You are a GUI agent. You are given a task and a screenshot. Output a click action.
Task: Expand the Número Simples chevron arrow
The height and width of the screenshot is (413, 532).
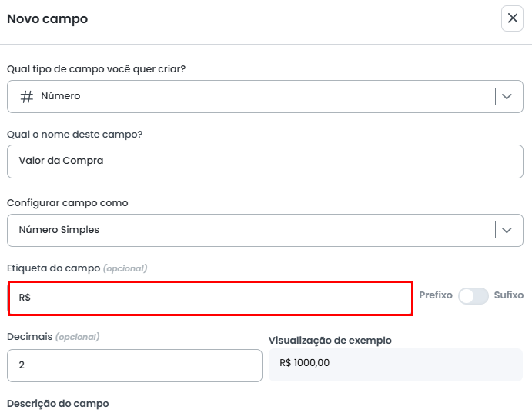[507, 230]
